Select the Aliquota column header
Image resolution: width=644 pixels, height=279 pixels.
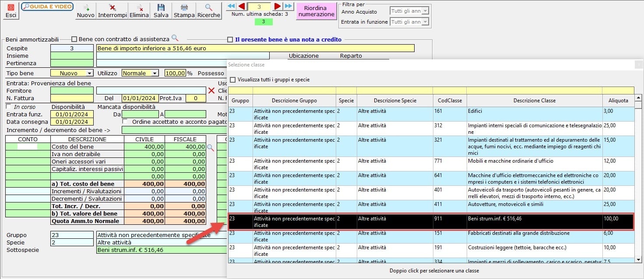[618, 101]
